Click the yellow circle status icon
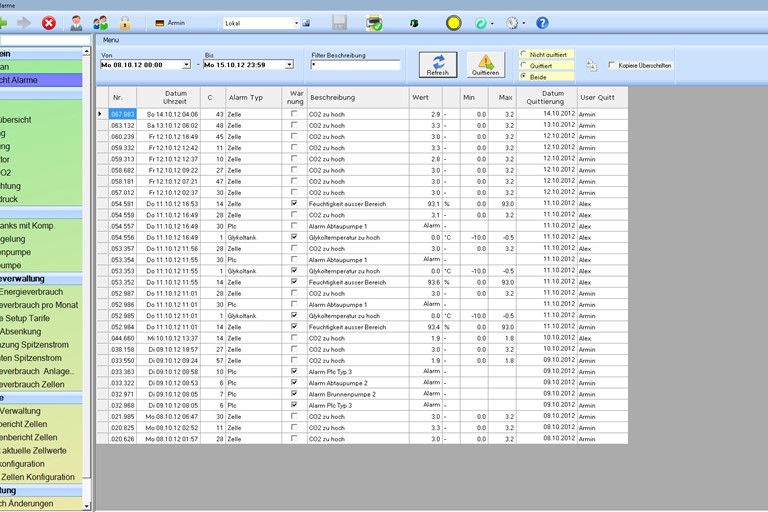Image resolution: width=768 pixels, height=512 pixels. pyautogui.click(x=453, y=22)
